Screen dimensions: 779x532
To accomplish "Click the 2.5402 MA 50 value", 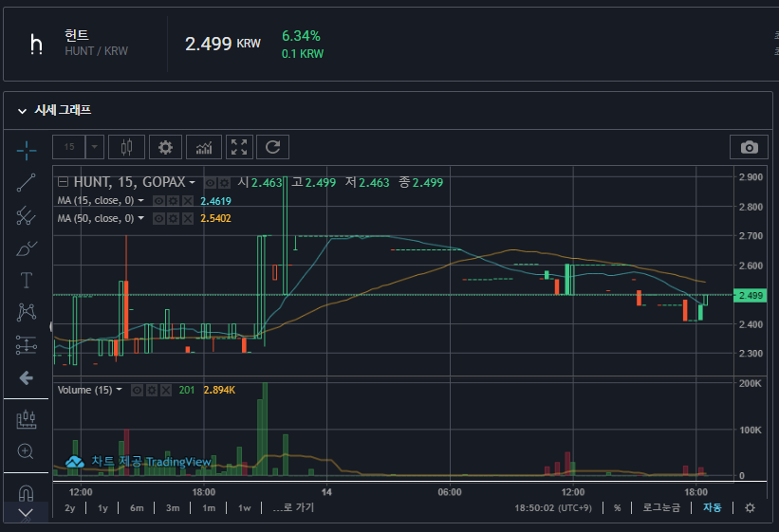I will click(215, 218).
